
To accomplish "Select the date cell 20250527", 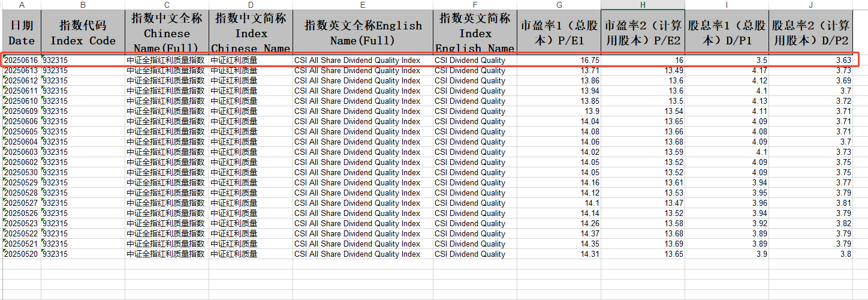I will pos(22,203).
